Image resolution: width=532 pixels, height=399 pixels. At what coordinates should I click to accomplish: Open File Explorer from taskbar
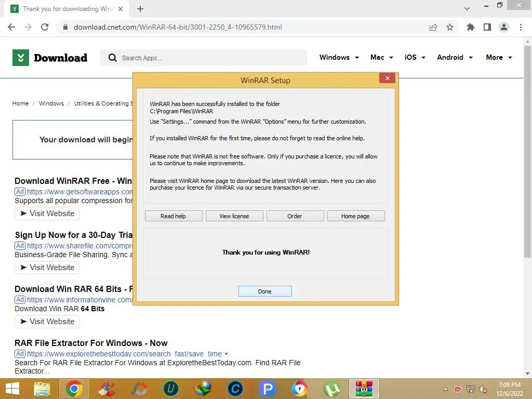tap(42, 389)
